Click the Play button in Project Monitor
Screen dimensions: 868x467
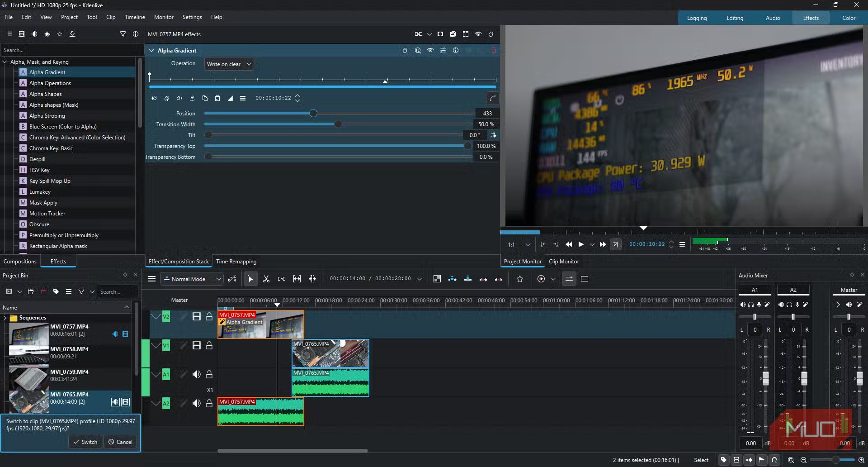581,244
